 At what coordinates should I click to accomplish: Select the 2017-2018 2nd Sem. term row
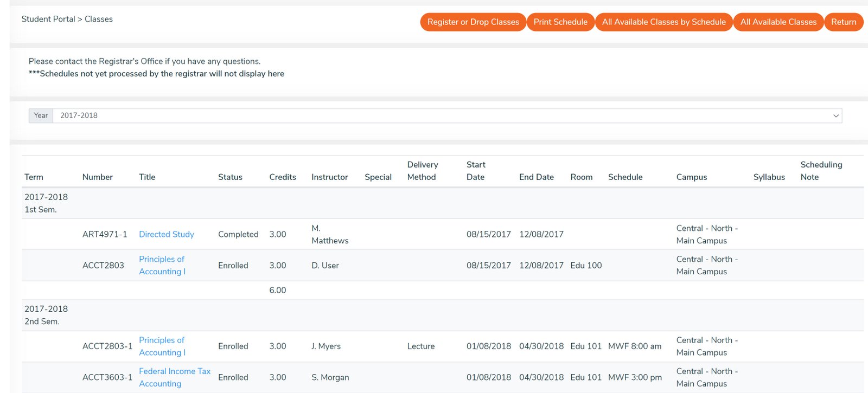(443, 315)
